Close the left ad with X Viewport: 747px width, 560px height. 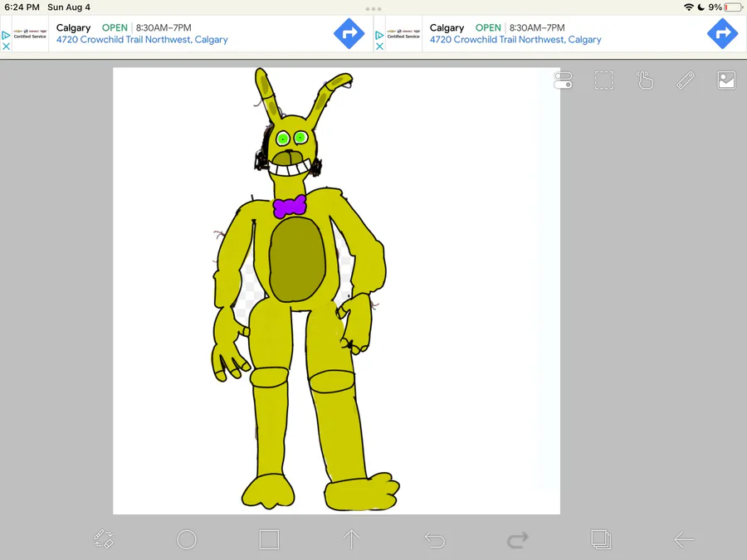(6, 46)
